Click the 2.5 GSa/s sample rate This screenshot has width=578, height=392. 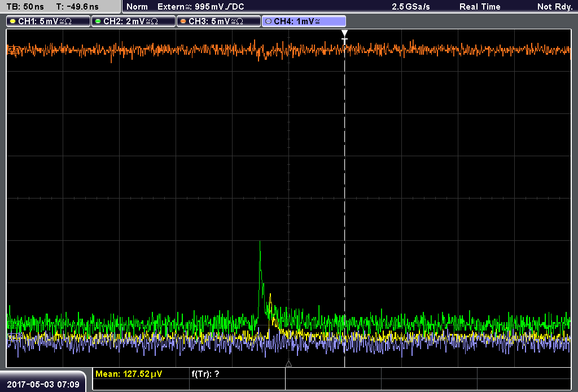pos(411,7)
